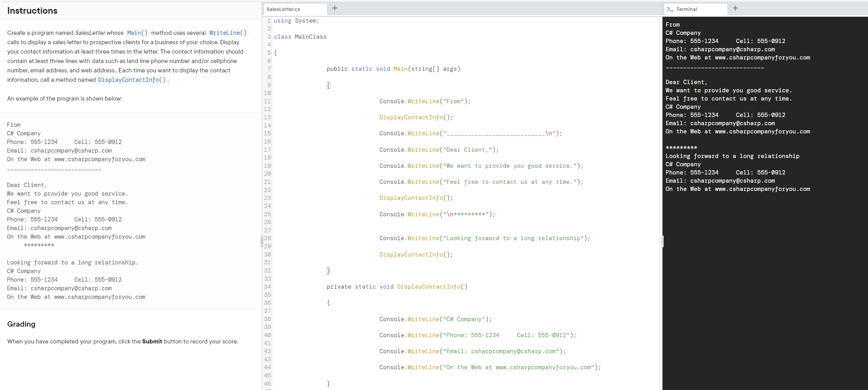Image resolution: width=868 pixels, height=390 pixels.
Task: Open a new file tab with plus icon
Action: tap(335, 8)
